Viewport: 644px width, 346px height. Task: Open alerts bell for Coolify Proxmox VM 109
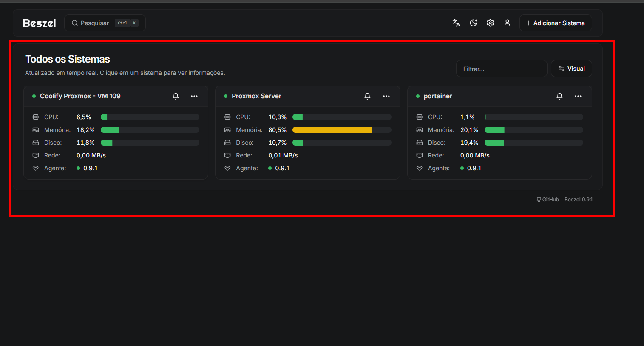176,96
